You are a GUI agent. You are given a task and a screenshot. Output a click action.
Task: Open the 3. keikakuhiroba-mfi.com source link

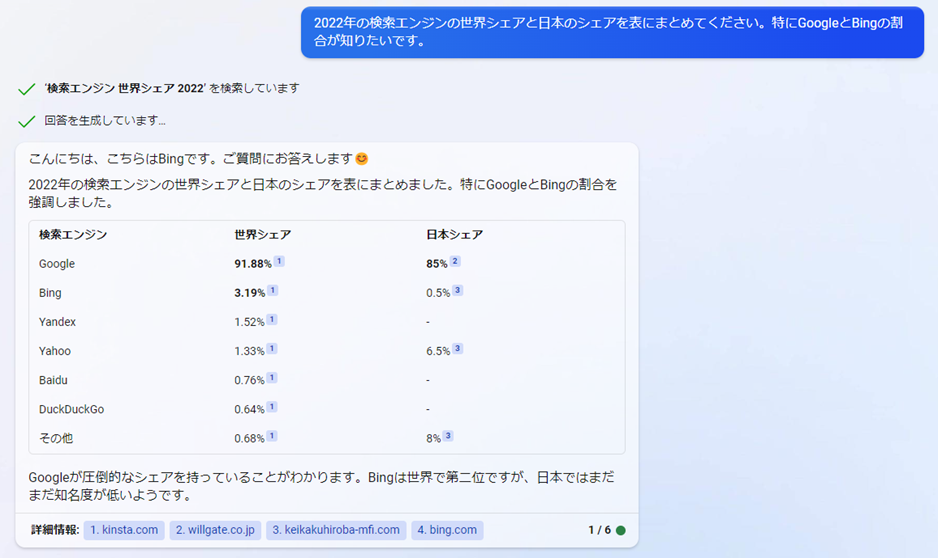tap(336, 530)
